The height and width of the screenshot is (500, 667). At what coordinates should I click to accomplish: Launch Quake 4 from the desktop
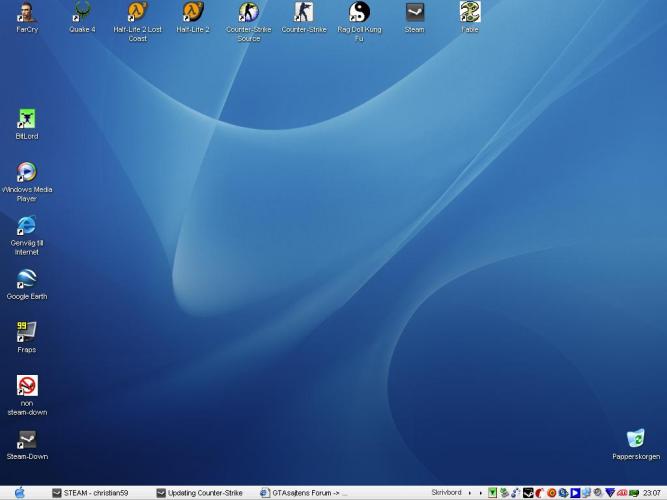pyautogui.click(x=82, y=13)
